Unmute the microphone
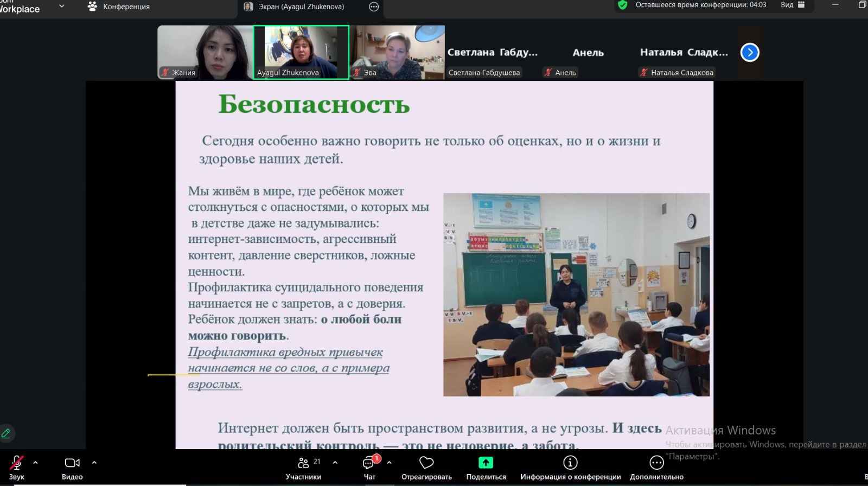The image size is (868, 486). click(x=16, y=463)
